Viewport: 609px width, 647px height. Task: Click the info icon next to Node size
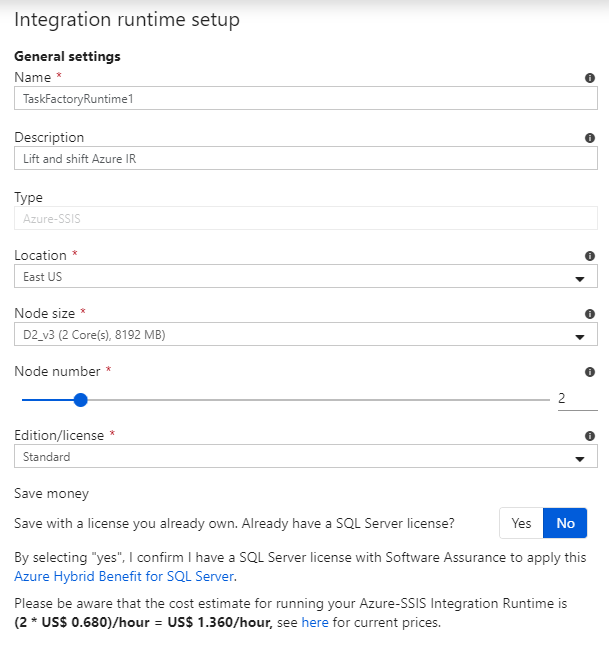tap(590, 314)
